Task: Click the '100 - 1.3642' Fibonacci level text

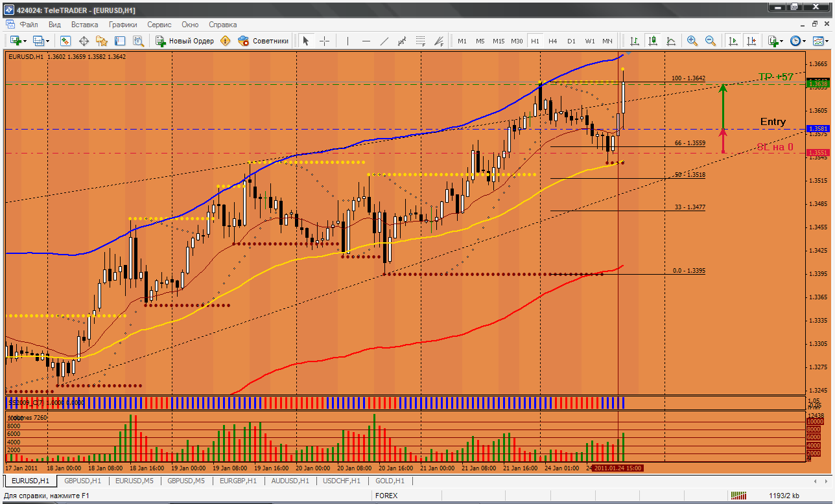Action: [x=688, y=78]
